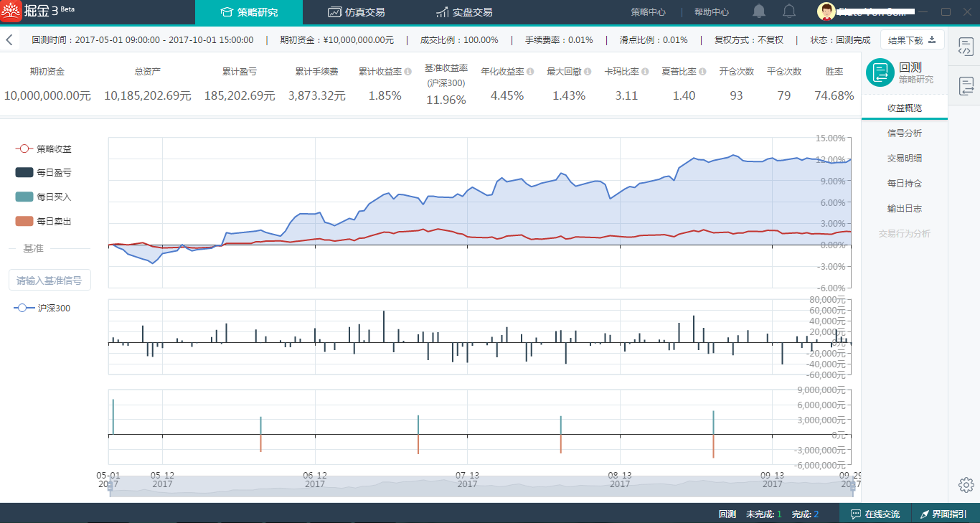Open the 交易明细 section
Screen dimensions: 980x523
pyautogui.click(x=904, y=159)
